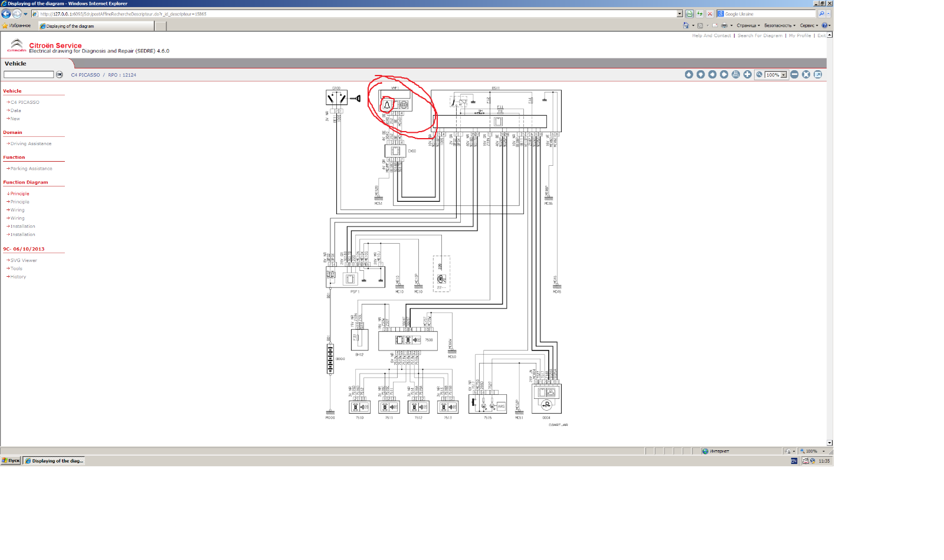Toggle Compatibility View icon
The image size is (944, 560).
pyautogui.click(x=689, y=14)
